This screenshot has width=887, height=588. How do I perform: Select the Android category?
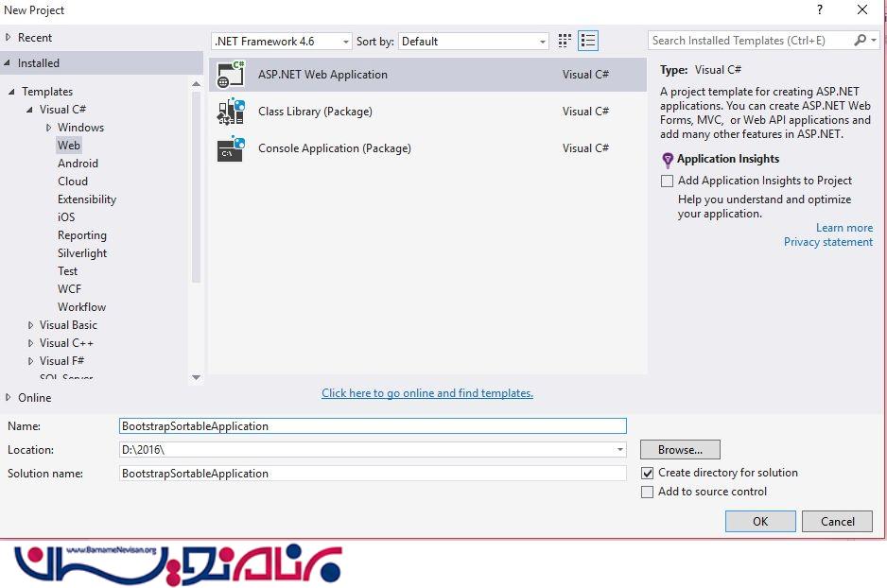pyautogui.click(x=78, y=164)
